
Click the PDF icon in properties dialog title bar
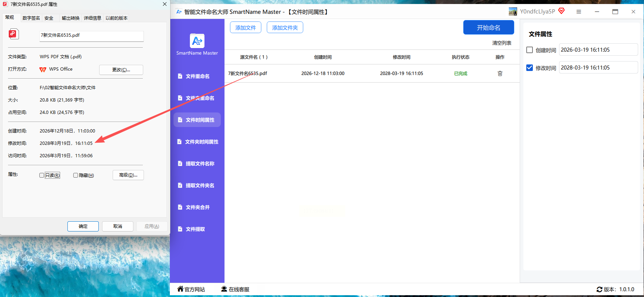pos(5,4)
